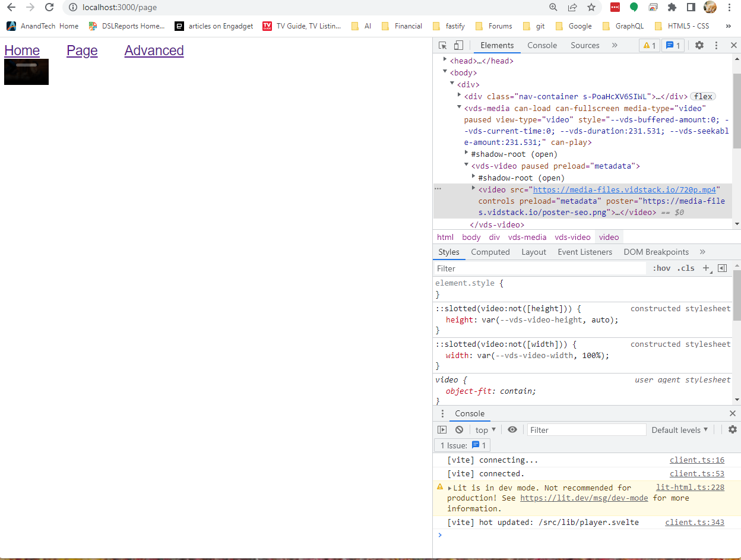Viewport: 741px width, 560px height.
Task: Show the console sidebar
Action: [x=442, y=429]
